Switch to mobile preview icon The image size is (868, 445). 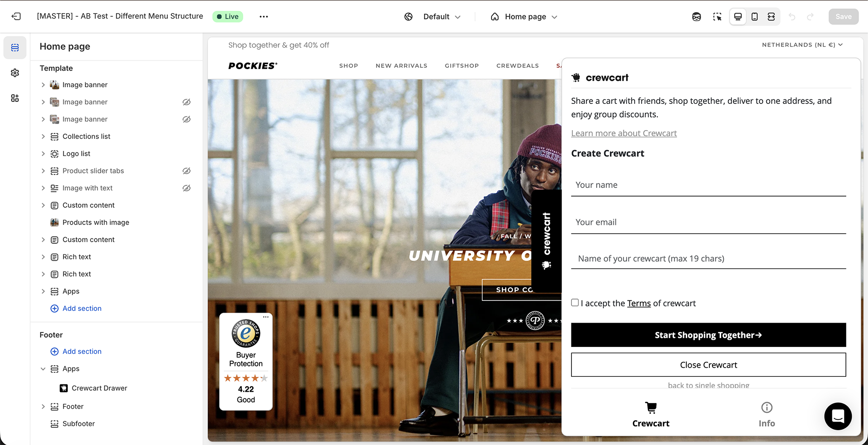point(755,17)
